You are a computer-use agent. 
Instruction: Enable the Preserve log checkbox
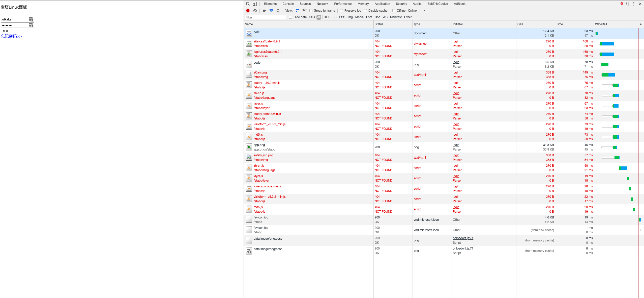tap(341, 11)
